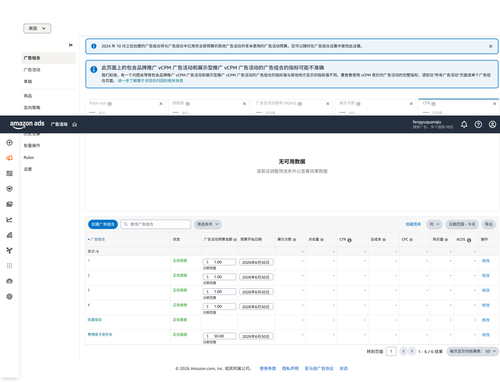Screen dimensions: 500x382
Task: Click the amazon ads logo
Action: [x=27, y=124]
